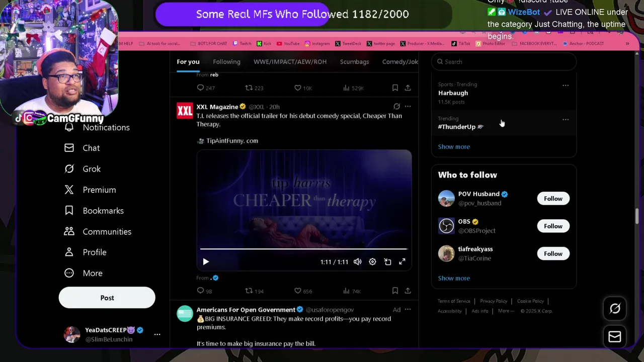Switch to Following tab
The image size is (644, 362).
point(226,62)
